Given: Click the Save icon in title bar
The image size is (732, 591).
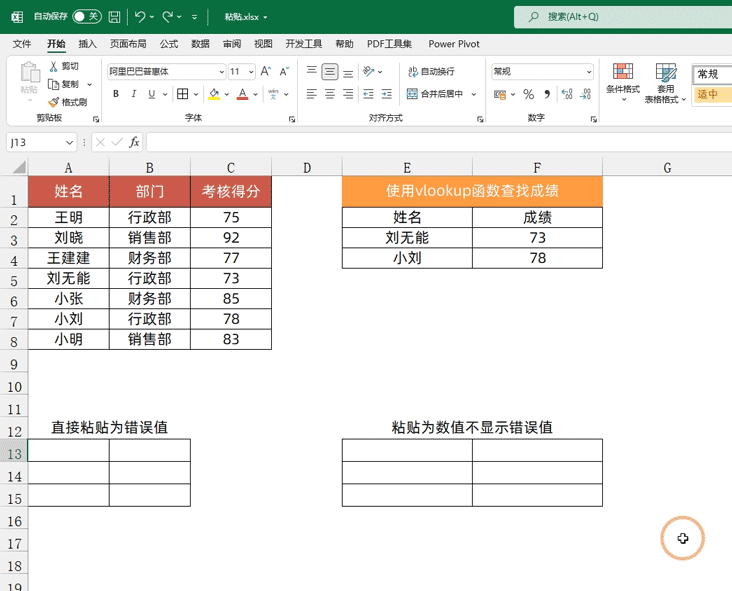Looking at the screenshot, I should (115, 17).
